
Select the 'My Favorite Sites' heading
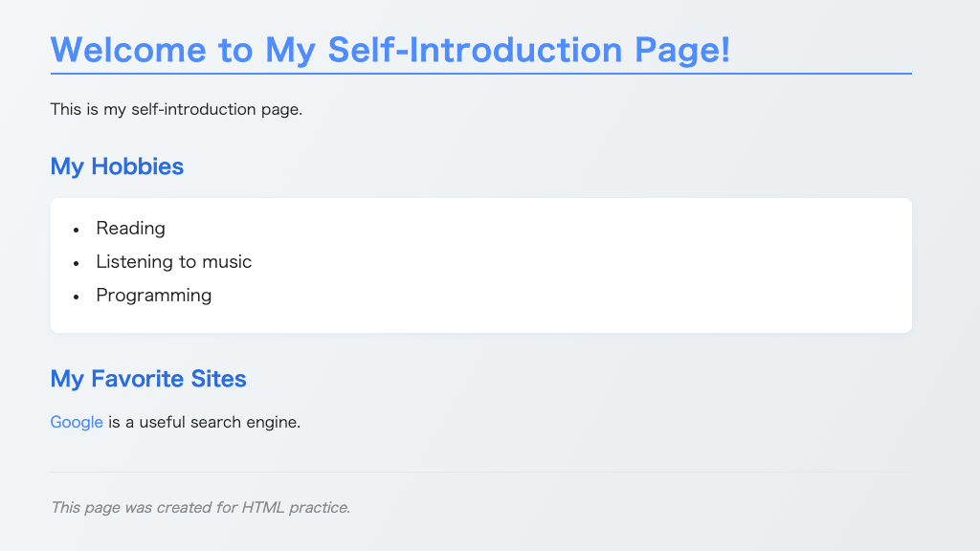coord(148,379)
